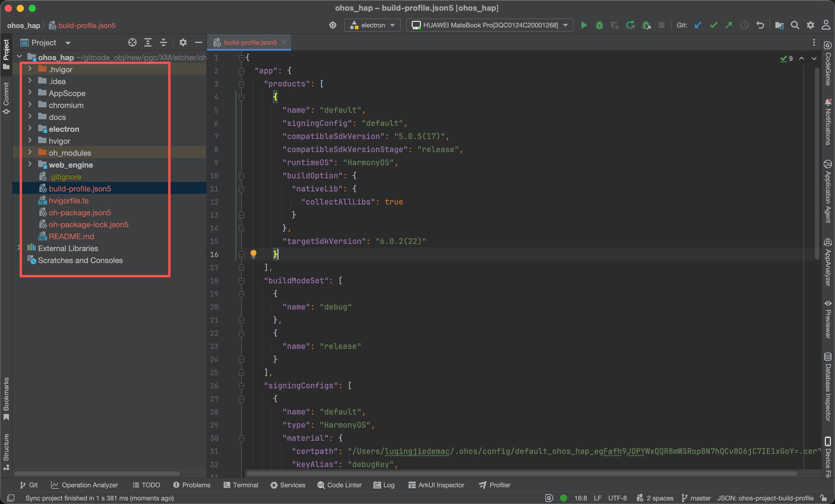Screen dimensions: 835x504
Task: Open the Code Linter tab
Action: click(x=340, y=485)
